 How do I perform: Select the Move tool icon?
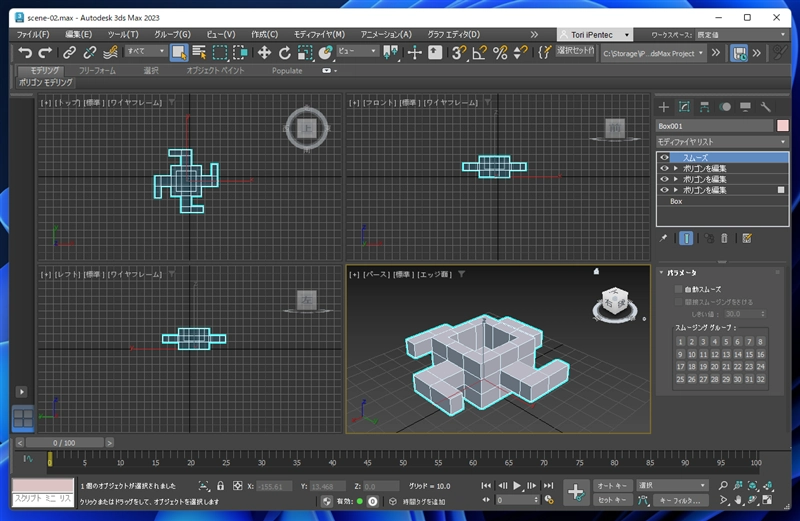tap(264, 52)
